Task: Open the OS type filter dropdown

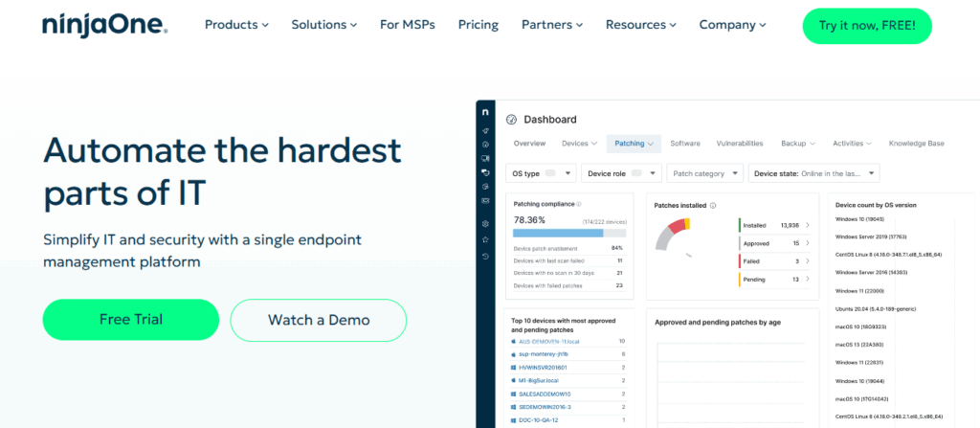Action: (x=541, y=173)
